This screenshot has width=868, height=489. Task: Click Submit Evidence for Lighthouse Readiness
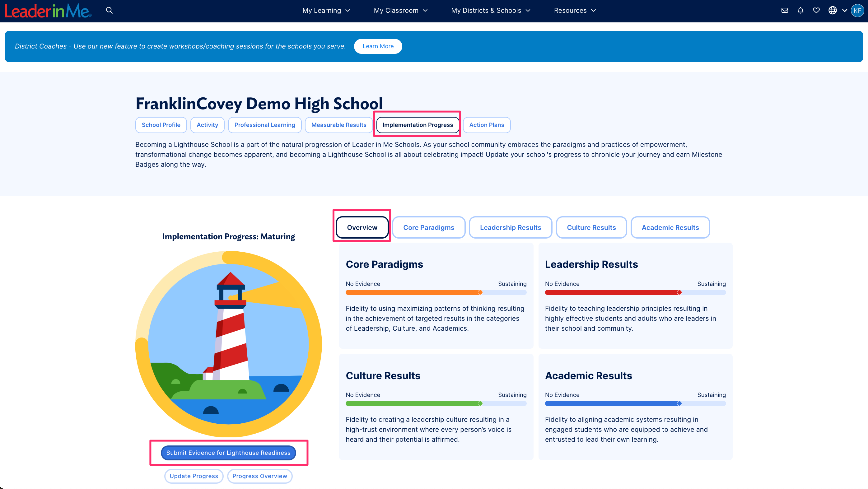click(x=228, y=453)
